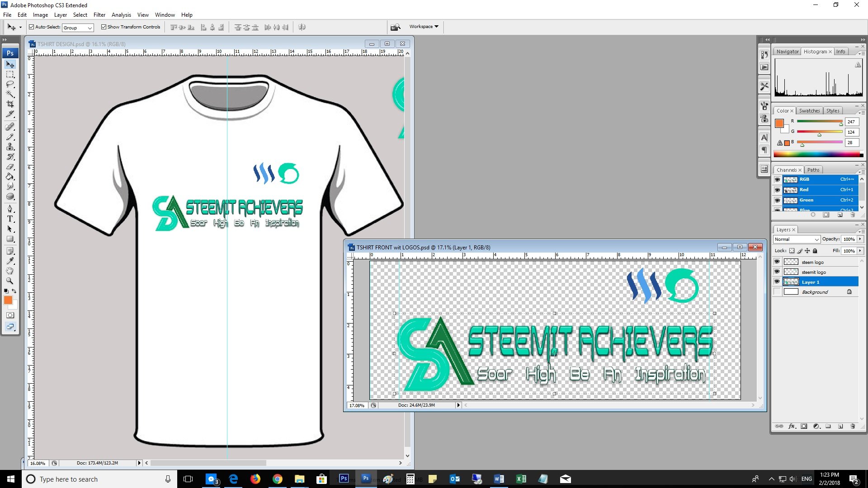Switch to the Styles tab
The width and height of the screenshot is (868, 488).
click(x=833, y=111)
